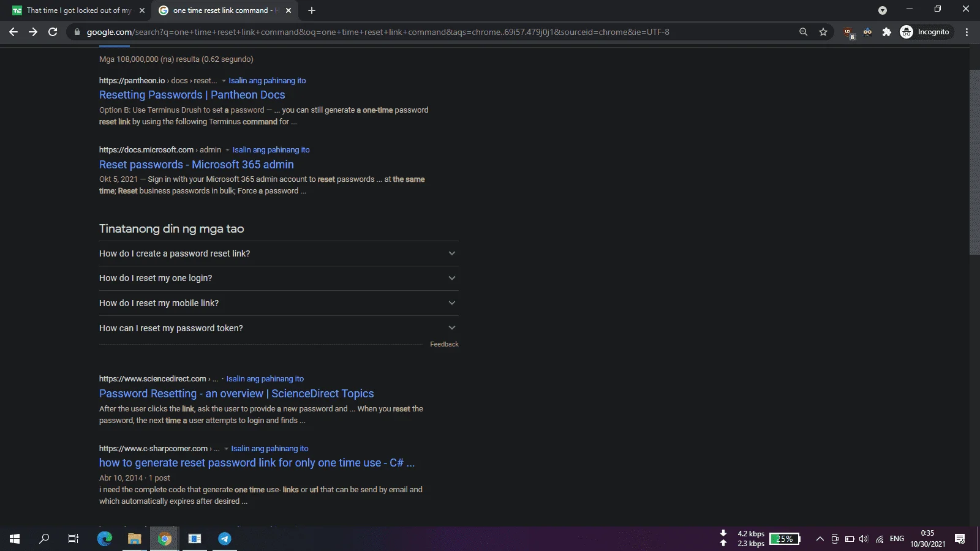
Task: Open 'Resetting Passwords | Pantheon Docs' result
Action: pos(192,95)
